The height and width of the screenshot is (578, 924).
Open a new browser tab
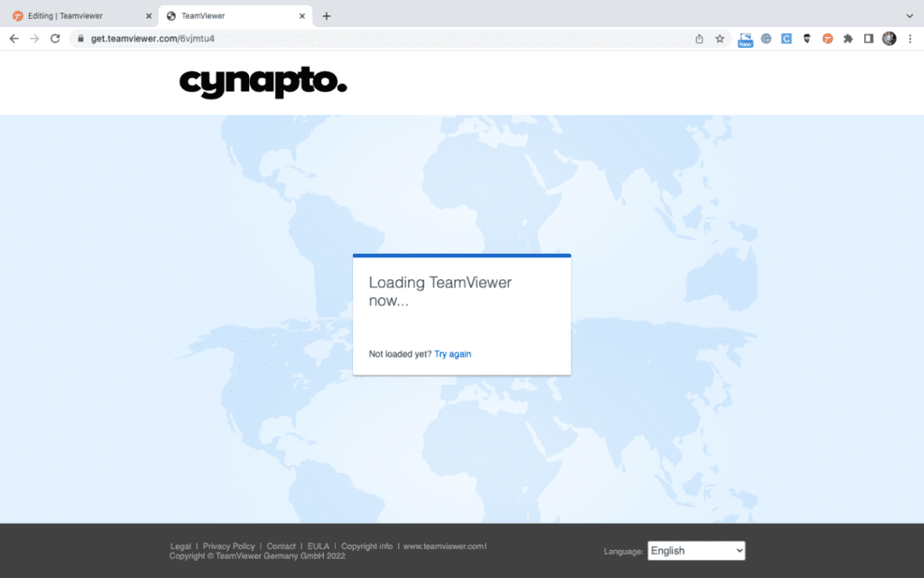point(327,15)
